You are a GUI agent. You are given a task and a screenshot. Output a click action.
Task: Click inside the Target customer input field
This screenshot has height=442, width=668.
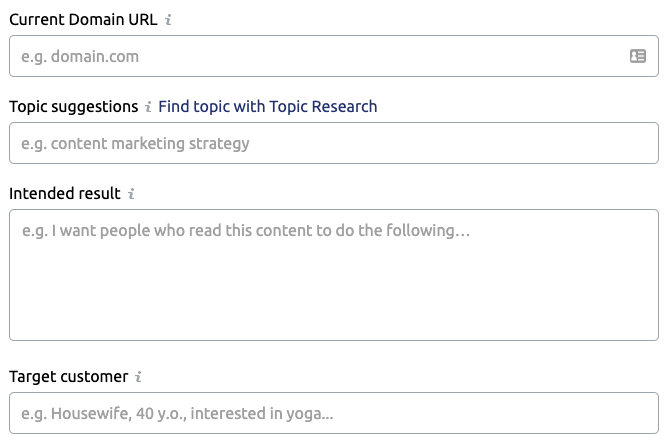(x=334, y=413)
